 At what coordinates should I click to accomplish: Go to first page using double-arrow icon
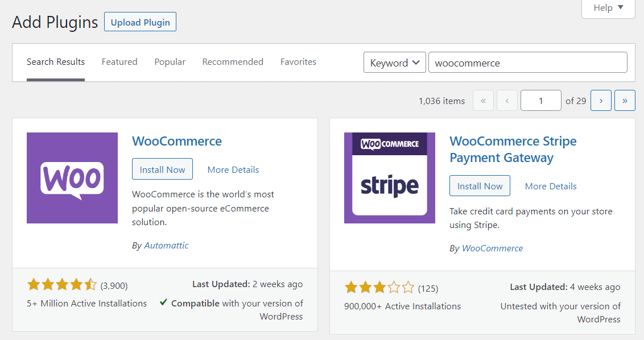point(483,100)
